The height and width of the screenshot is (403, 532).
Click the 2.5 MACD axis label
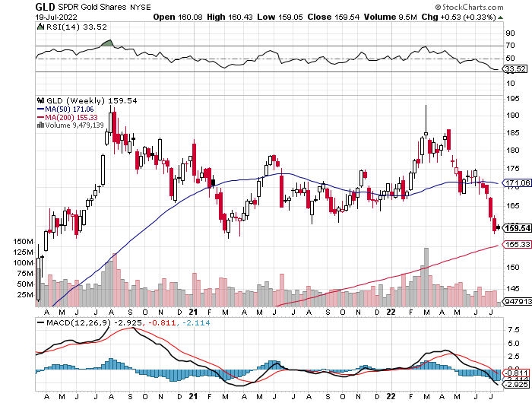pos(513,357)
